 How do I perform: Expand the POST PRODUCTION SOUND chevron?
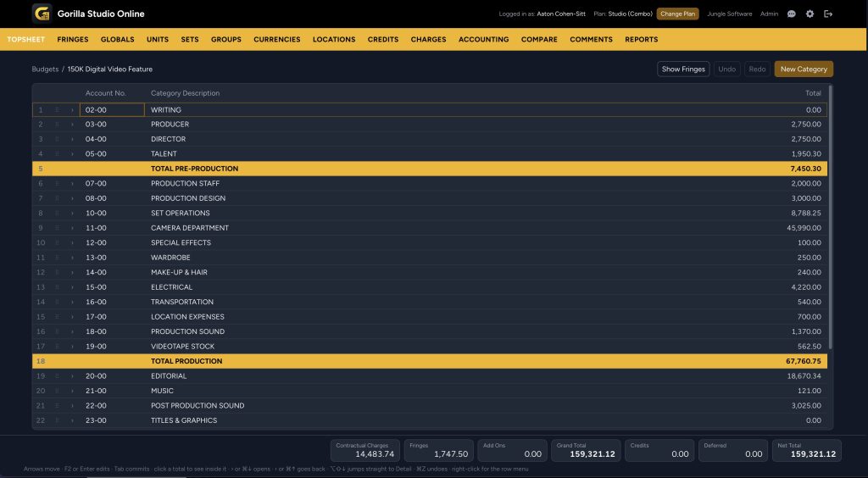coord(72,405)
